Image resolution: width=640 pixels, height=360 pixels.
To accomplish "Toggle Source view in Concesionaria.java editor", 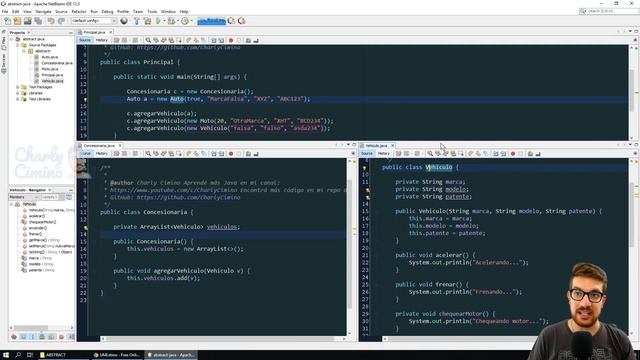I will (x=85, y=153).
